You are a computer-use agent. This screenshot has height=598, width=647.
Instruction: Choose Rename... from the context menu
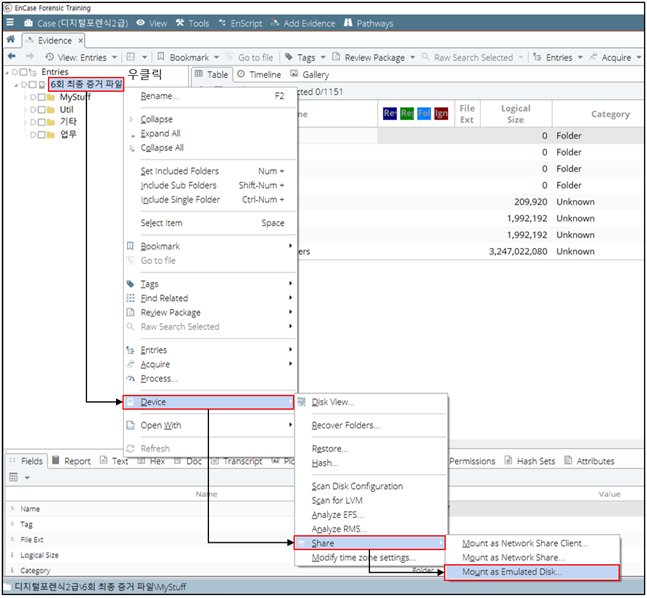210,96
